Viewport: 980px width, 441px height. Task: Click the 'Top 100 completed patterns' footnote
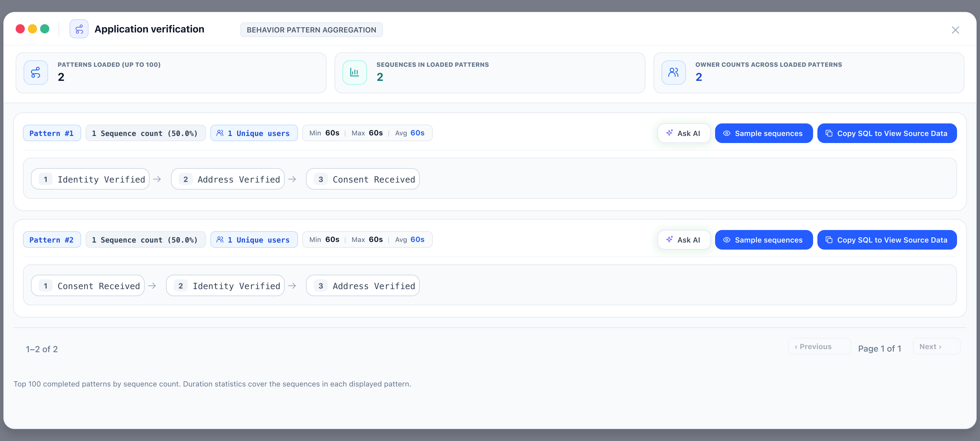(212, 383)
